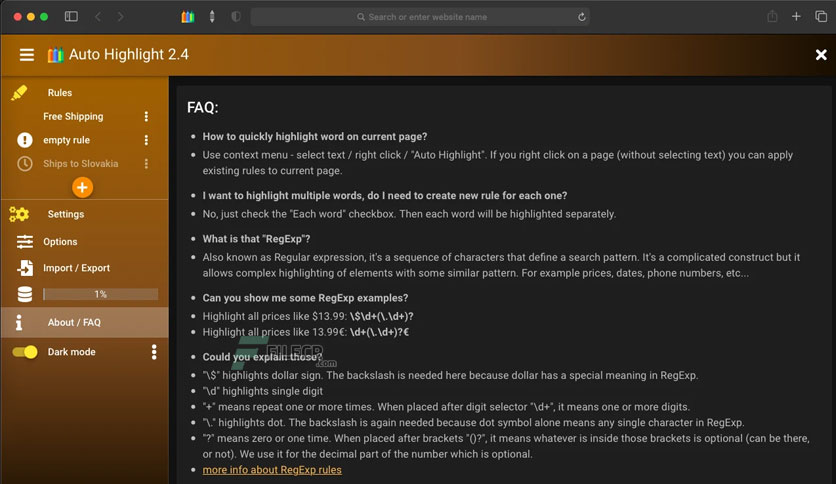Viewport: 836px width, 484px height.
Task: Show Safari tab overview
Action: pos(821,17)
